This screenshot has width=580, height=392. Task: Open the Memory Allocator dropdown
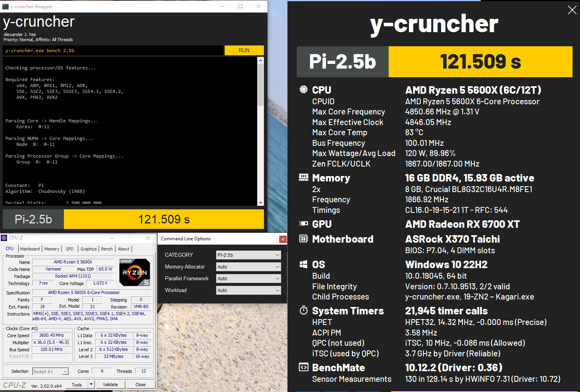(249, 267)
